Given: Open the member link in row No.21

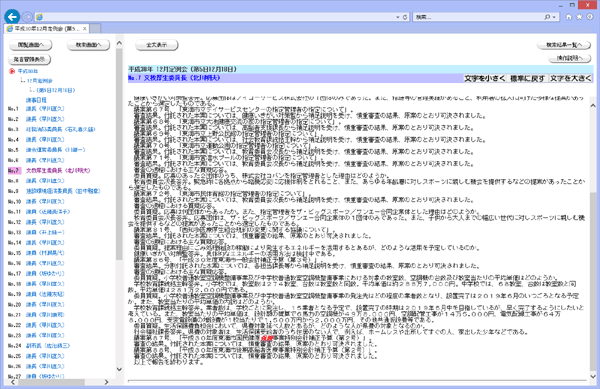Looking at the screenshot, I should pos(45,315).
